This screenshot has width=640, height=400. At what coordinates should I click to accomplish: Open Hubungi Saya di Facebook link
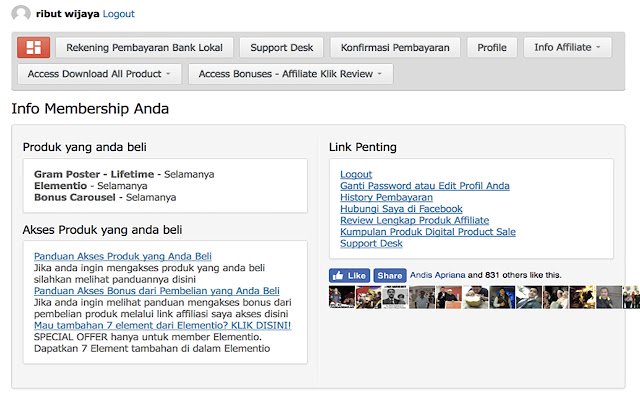tap(401, 209)
